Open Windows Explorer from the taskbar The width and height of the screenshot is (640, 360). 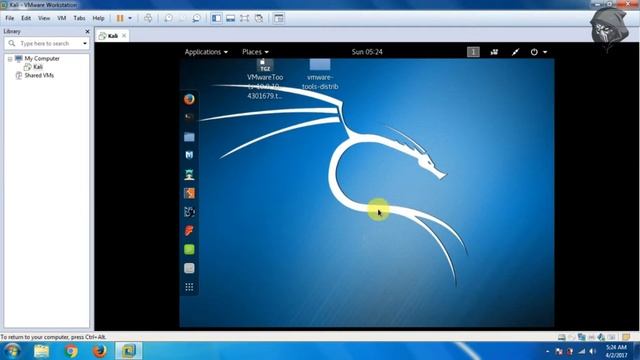41,351
